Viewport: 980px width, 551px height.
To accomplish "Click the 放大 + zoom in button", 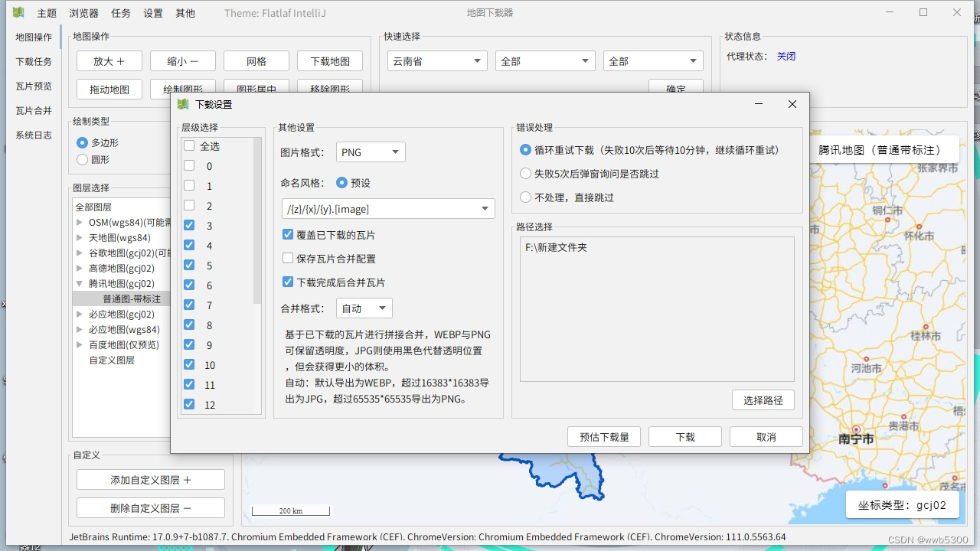I will (x=109, y=61).
